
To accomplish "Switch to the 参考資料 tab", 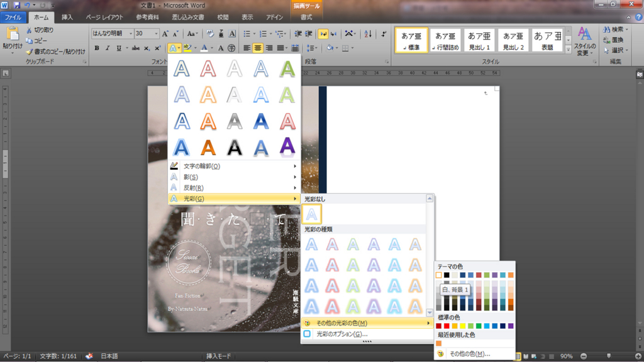I will tap(147, 17).
